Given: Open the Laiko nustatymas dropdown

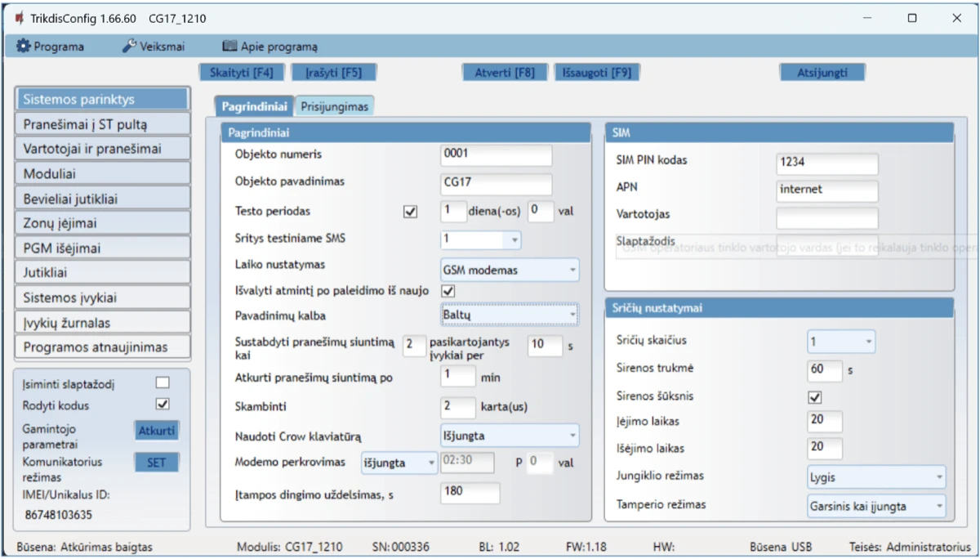Looking at the screenshot, I should (509, 269).
